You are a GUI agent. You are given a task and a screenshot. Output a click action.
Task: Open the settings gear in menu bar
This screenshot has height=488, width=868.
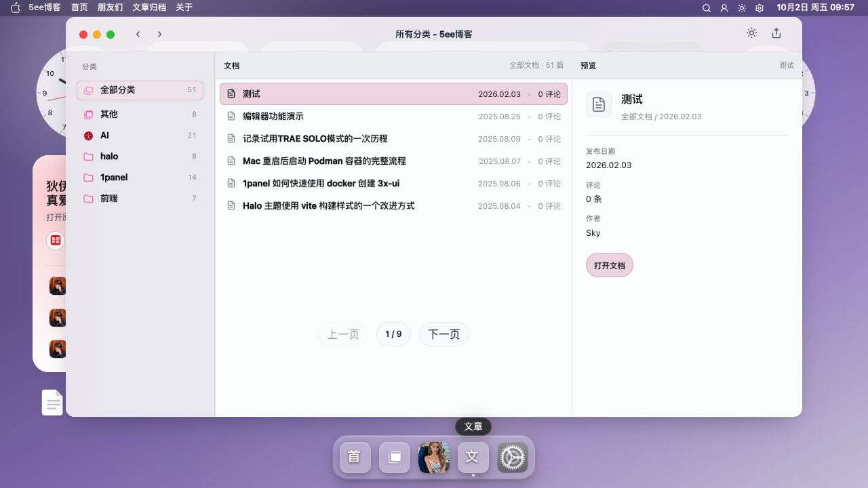coord(759,8)
